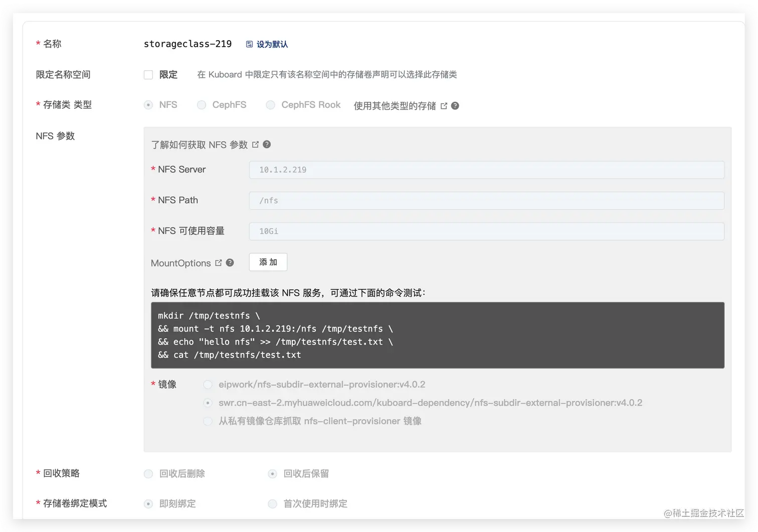The width and height of the screenshot is (758, 532).
Task: Click the 在 Kuboard 中限定 description text
Action: pos(327,75)
